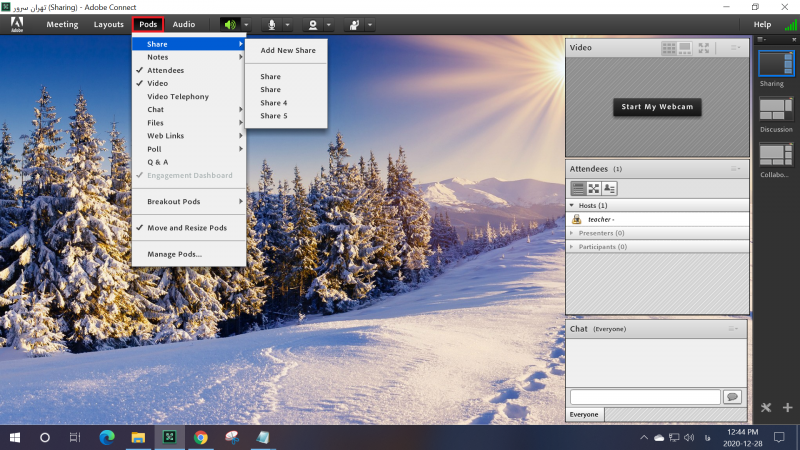Screen dimensions: 800x450
Task: Click the raise hand status icon
Action: [354, 24]
